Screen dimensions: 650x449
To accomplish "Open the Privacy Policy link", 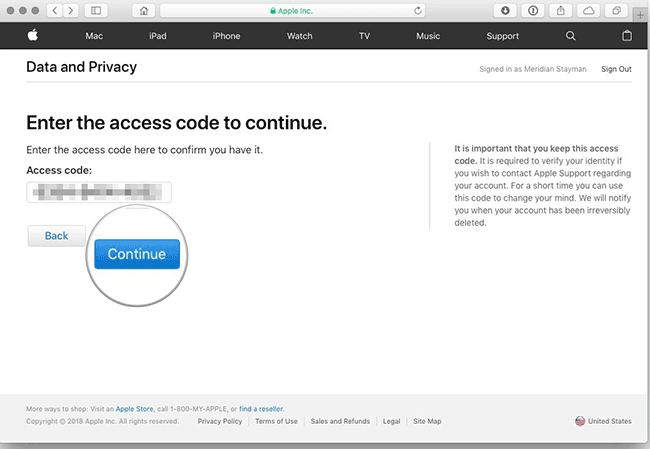I will (220, 421).
